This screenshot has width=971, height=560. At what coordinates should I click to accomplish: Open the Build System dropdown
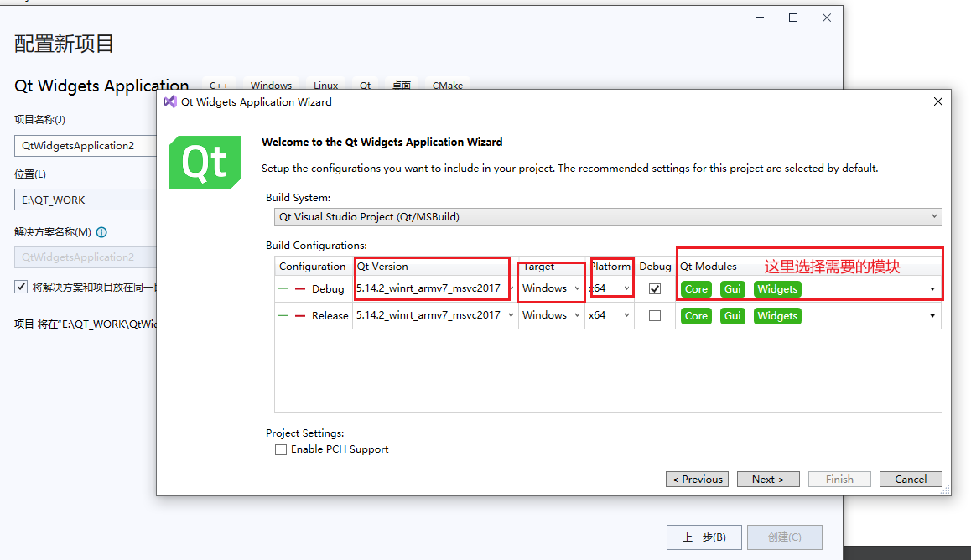click(x=607, y=216)
